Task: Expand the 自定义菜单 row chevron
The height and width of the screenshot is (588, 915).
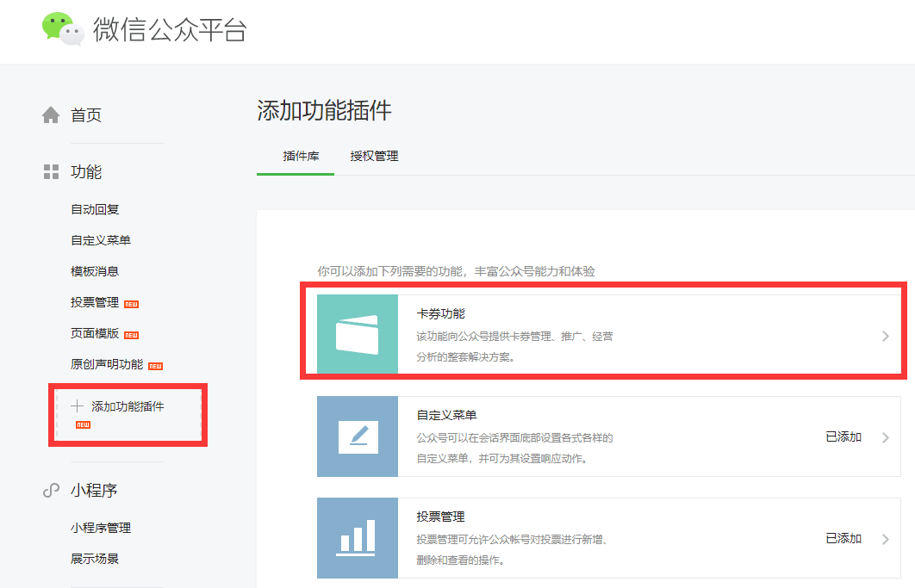Action: [885, 437]
